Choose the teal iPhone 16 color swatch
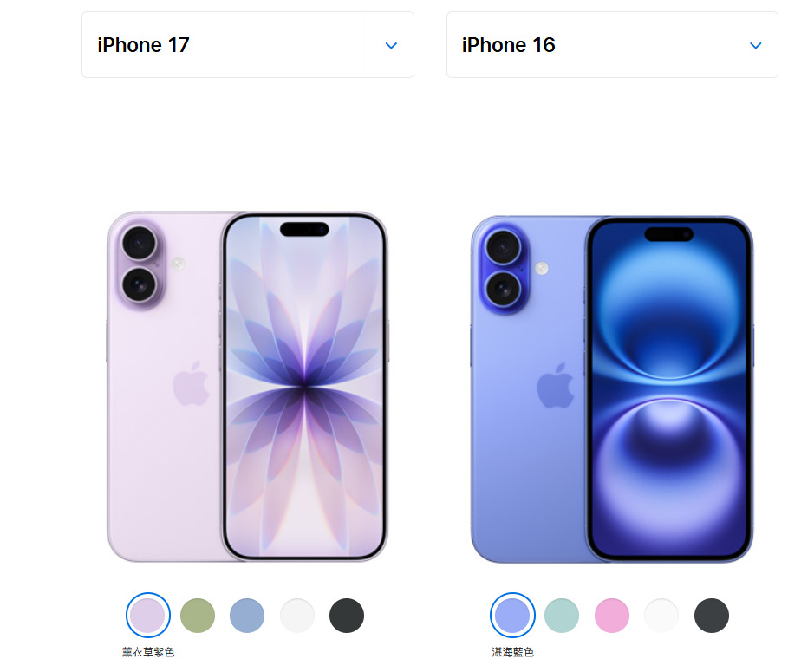Viewport: 801px width, 672px height. (562, 616)
